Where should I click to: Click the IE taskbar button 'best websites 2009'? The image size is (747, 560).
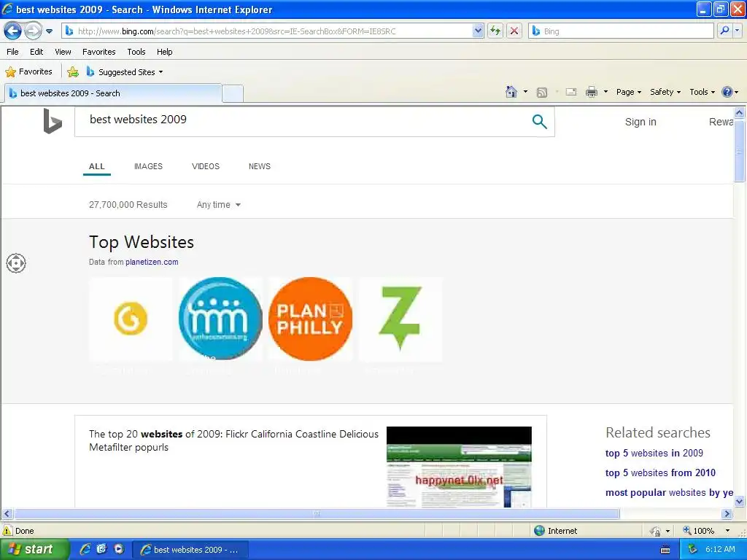(x=190, y=550)
